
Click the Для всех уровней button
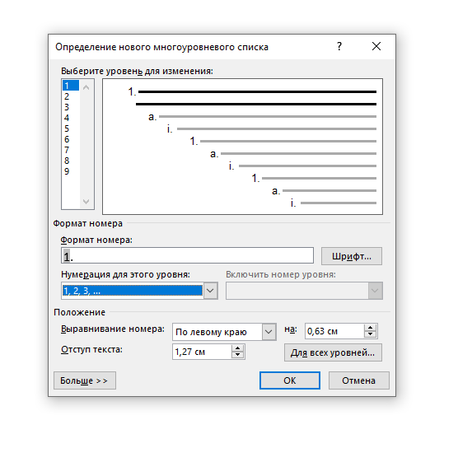(333, 352)
